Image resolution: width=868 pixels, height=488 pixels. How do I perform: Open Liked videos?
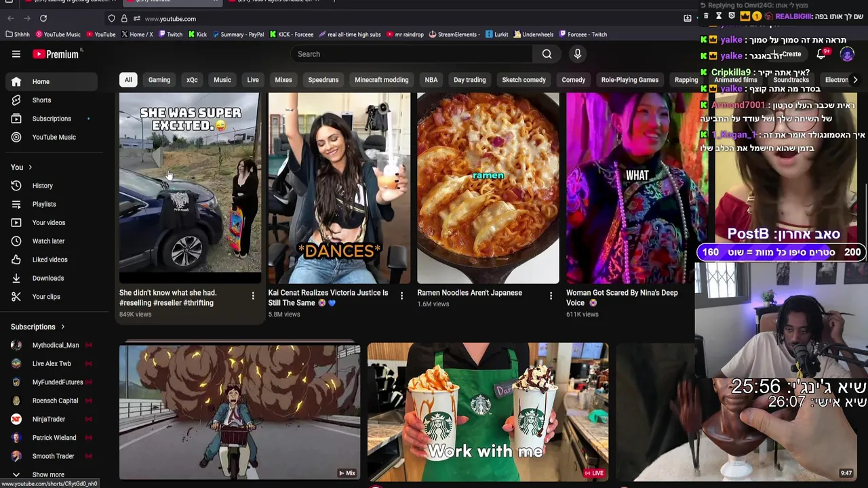pyautogui.click(x=53, y=260)
